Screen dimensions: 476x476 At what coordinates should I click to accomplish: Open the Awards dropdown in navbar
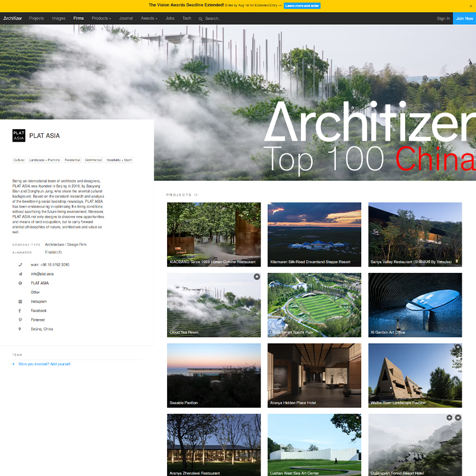(149, 19)
